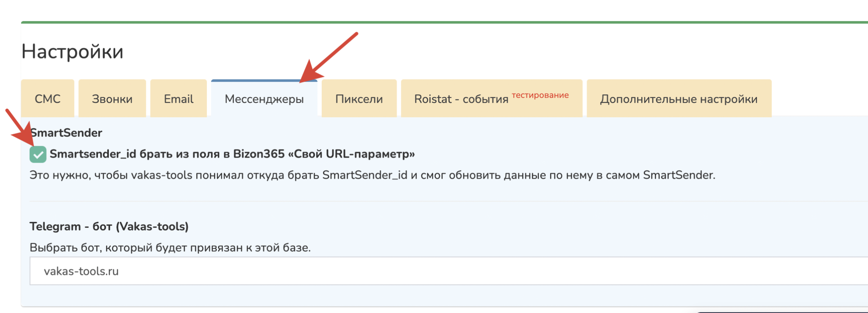Open the СМС settings tab

47,99
